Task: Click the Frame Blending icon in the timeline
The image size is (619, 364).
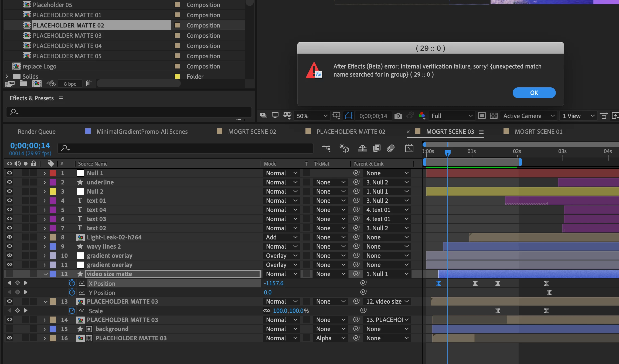Action: tap(376, 148)
